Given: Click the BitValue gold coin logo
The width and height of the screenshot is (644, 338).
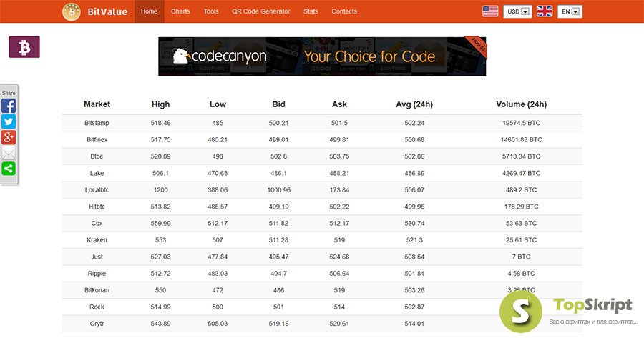Looking at the screenshot, I should [x=72, y=11].
